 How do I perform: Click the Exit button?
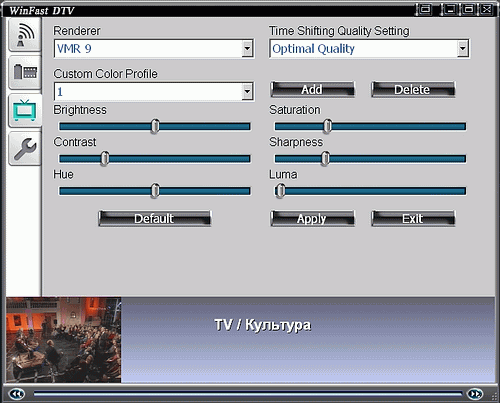click(x=413, y=218)
